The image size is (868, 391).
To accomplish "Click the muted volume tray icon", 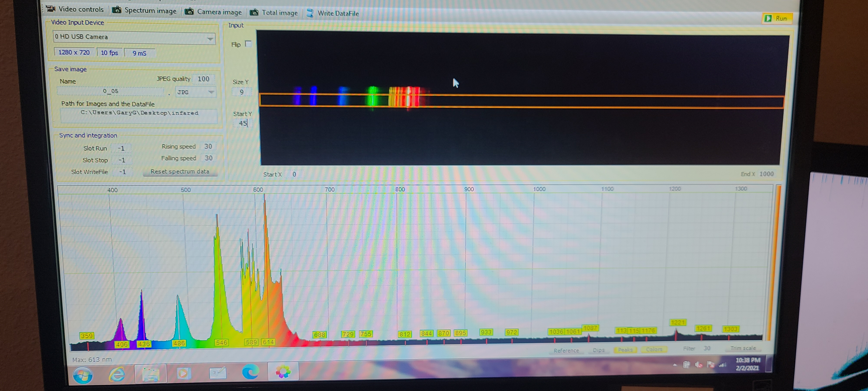I will tap(699, 364).
